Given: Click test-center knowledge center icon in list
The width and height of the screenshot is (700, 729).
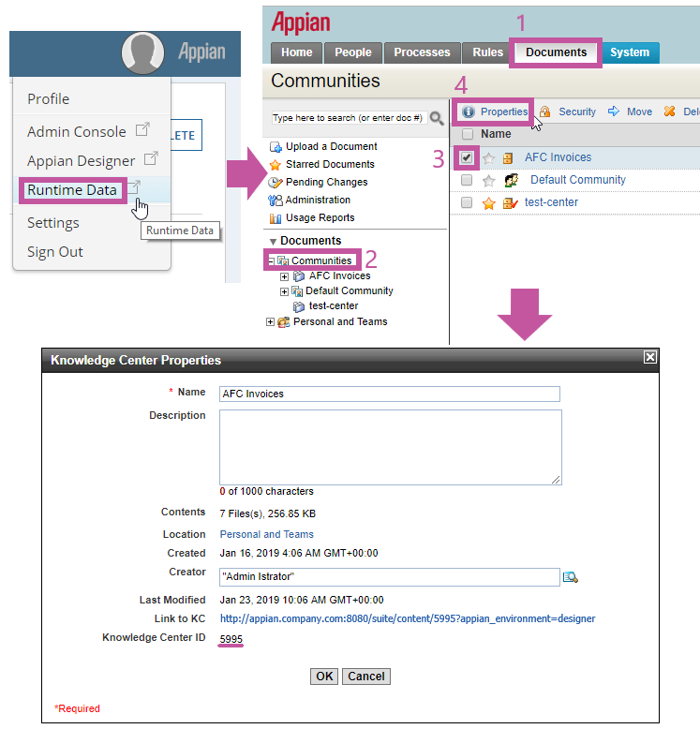Looking at the screenshot, I should pos(511,203).
